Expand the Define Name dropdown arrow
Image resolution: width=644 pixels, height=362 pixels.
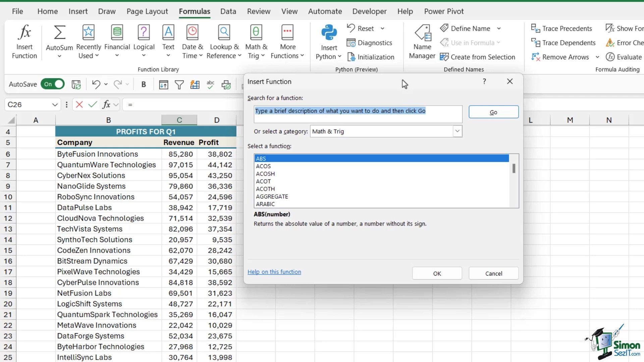click(x=499, y=28)
